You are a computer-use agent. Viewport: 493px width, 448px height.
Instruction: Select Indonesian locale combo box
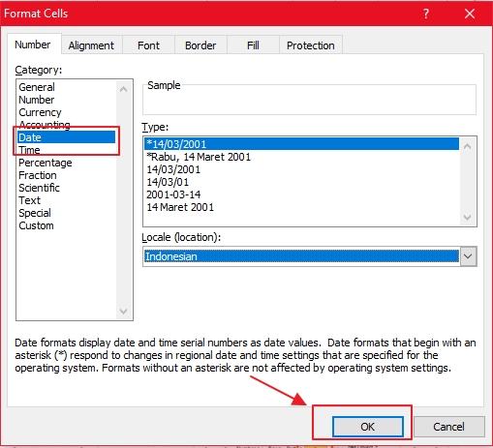310,256
